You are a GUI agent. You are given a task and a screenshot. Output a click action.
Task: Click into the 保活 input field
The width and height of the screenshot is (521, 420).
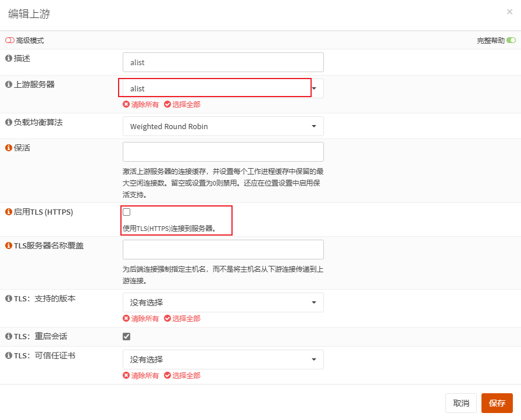click(x=223, y=152)
